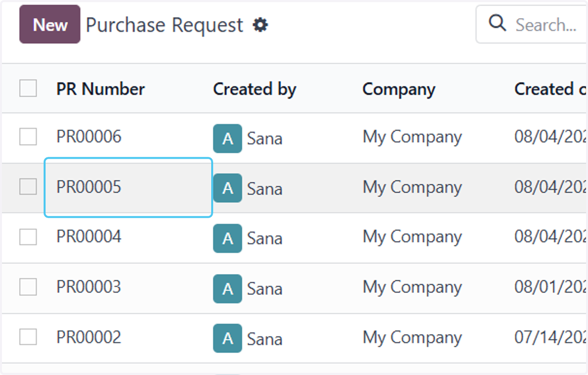Check the box for PR00002
This screenshot has height=375, width=588.
[x=28, y=337]
